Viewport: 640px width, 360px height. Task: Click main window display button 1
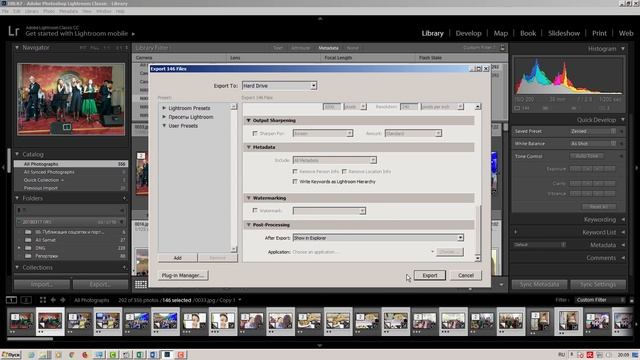pyautogui.click(x=11, y=300)
